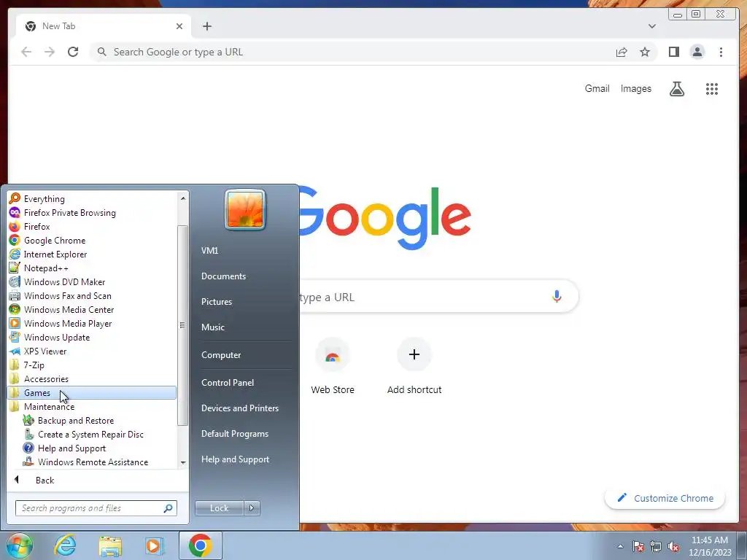Open the Web Store shortcut
Viewport: 747px width, 560px height.
coord(333,366)
